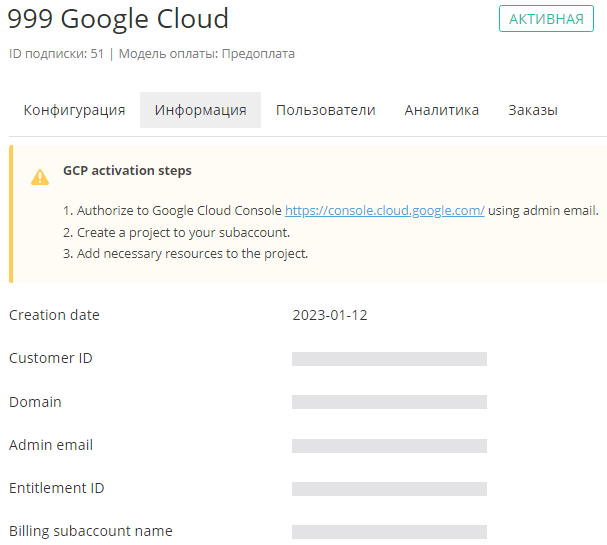Open the Конфигурация tab

74,110
